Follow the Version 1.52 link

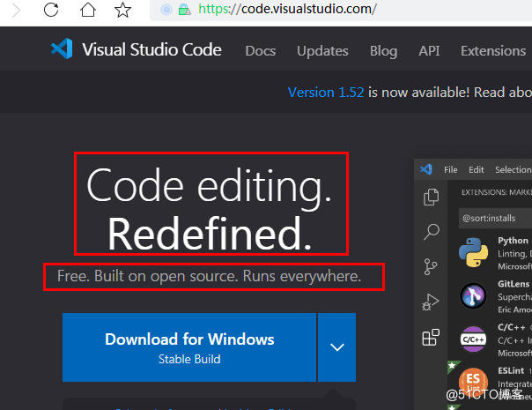[x=326, y=92]
